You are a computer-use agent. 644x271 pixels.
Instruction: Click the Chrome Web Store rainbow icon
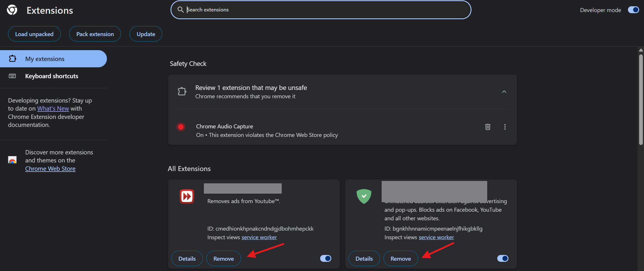click(12, 160)
